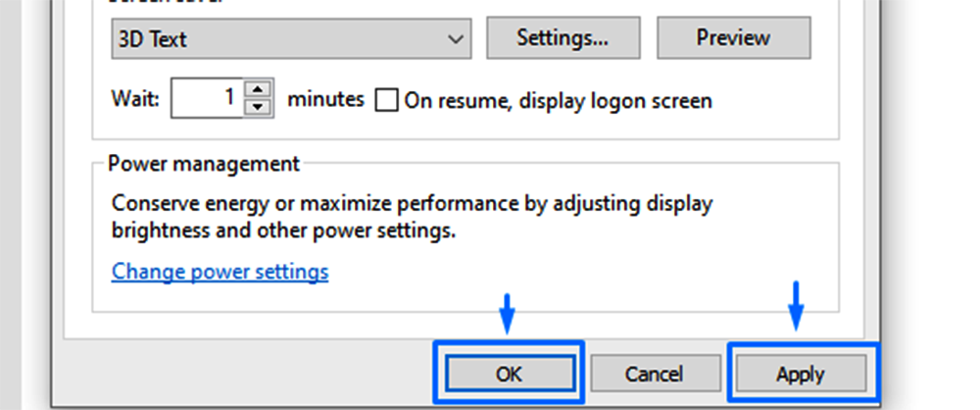This screenshot has height=410, width=980.
Task: Click the blue arrow above OK
Action: [x=507, y=310]
